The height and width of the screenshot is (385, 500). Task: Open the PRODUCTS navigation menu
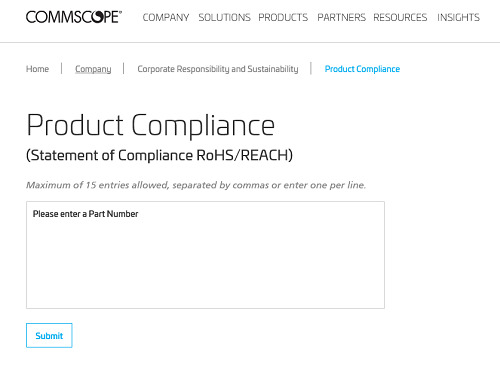coord(283,17)
